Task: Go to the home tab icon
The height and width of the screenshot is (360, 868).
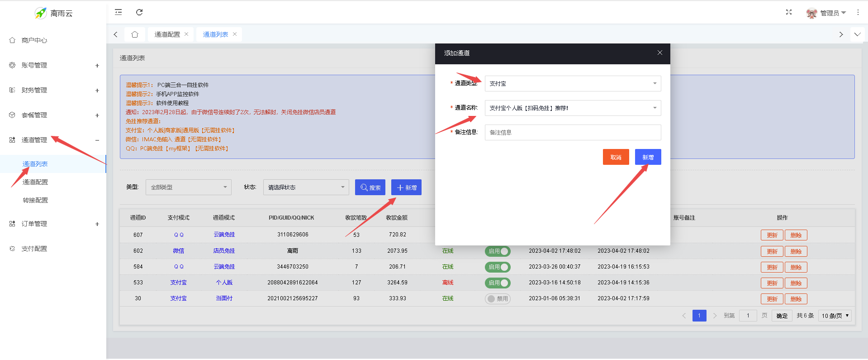Action: pos(135,34)
